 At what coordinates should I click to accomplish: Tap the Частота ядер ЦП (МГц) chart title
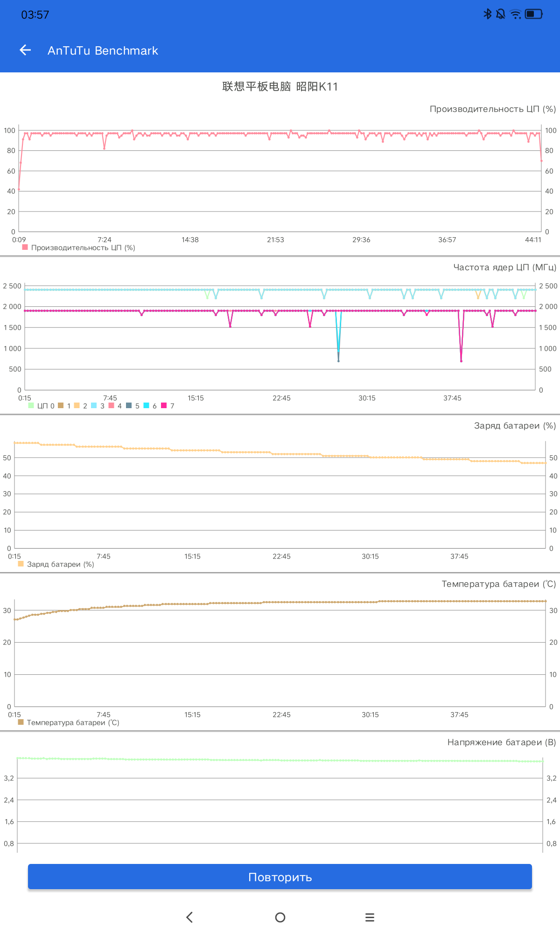(x=505, y=267)
